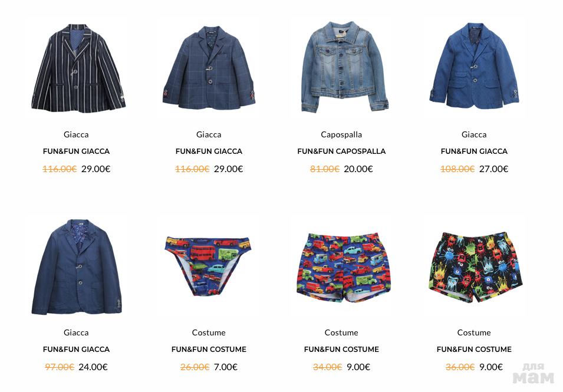Click the crossed-out 36.00€ price
The image size is (563, 392).
[460, 367]
